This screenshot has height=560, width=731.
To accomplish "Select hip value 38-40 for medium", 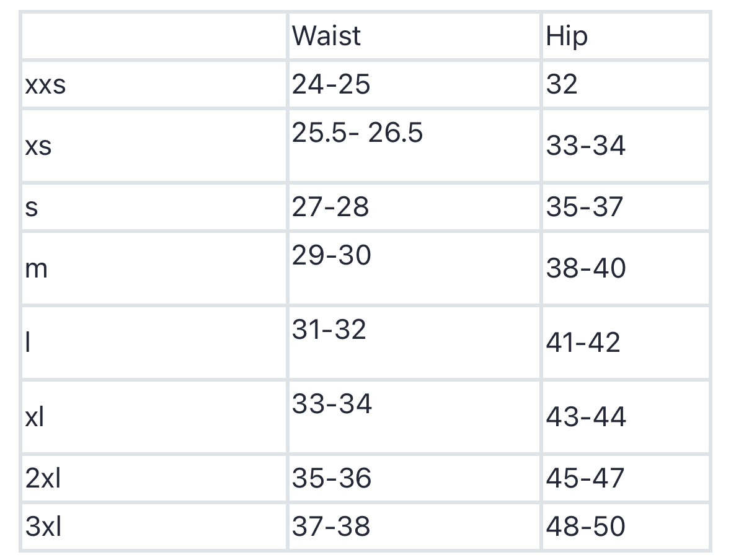I will pos(586,269).
